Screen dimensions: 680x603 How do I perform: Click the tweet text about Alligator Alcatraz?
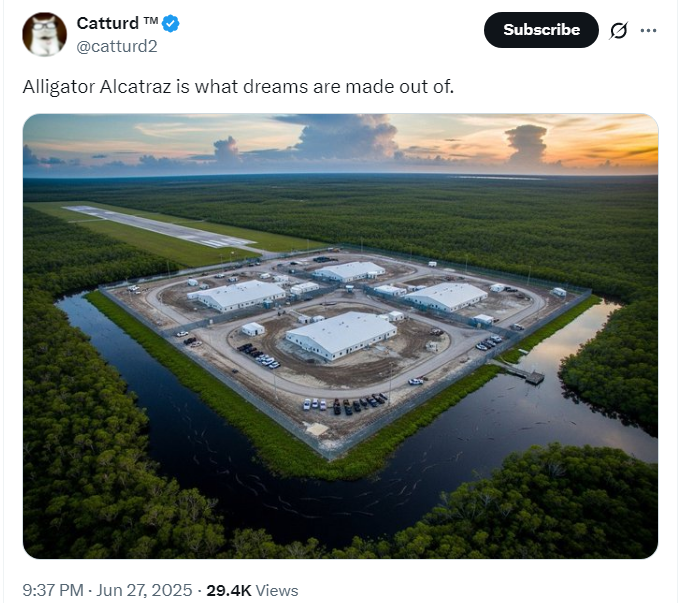(238, 87)
